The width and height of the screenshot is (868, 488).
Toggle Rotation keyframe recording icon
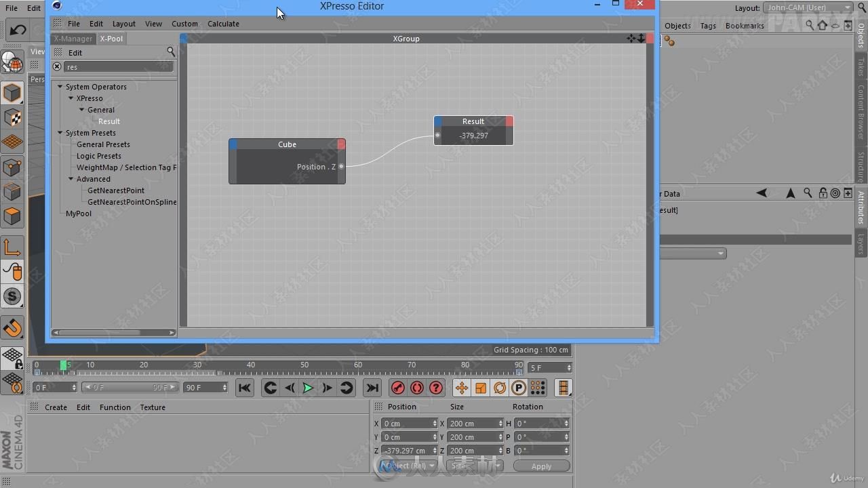tap(500, 388)
